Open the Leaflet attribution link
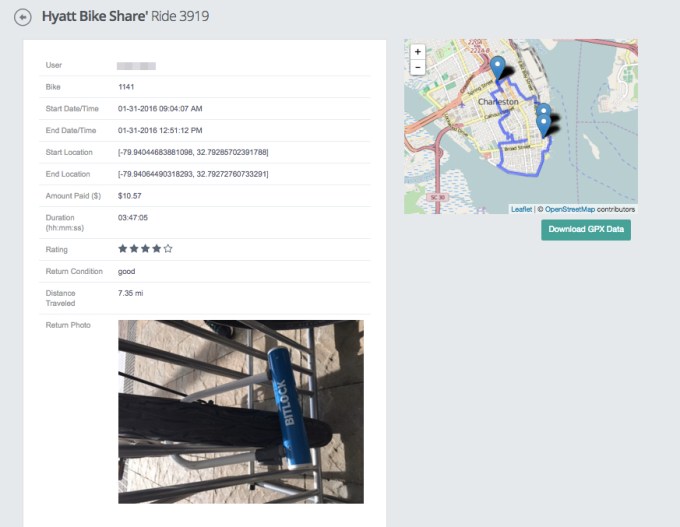This screenshot has height=527, width=680. pyautogui.click(x=521, y=209)
